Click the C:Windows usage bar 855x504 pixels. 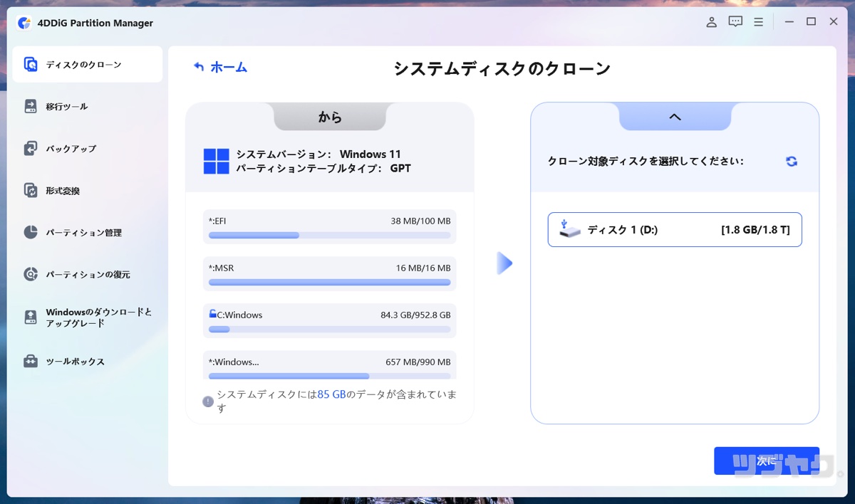click(x=329, y=329)
